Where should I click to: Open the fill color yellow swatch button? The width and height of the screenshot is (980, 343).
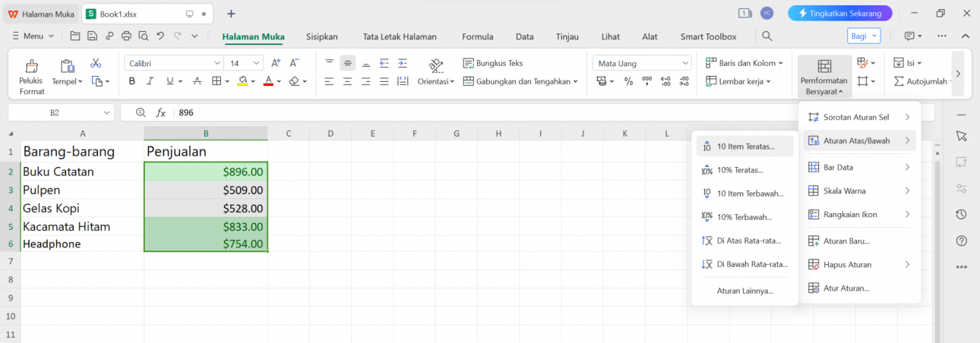click(x=242, y=81)
